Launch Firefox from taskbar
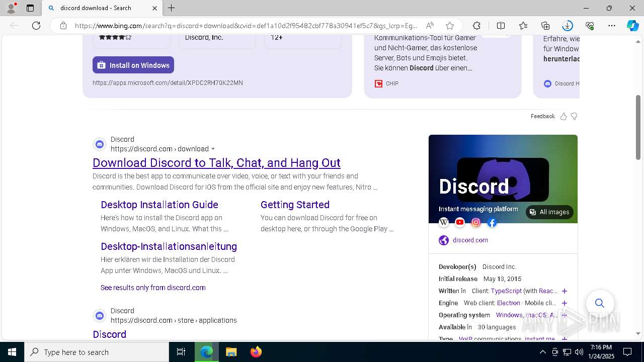The width and height of the screenshot is (644, 362). coord(256,352)
